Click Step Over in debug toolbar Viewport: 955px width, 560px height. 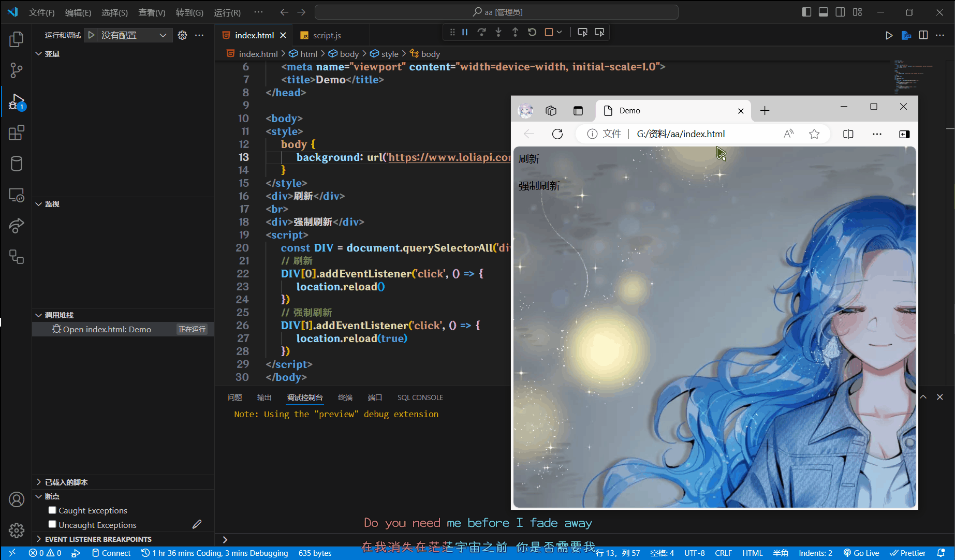tap(481, 32)
